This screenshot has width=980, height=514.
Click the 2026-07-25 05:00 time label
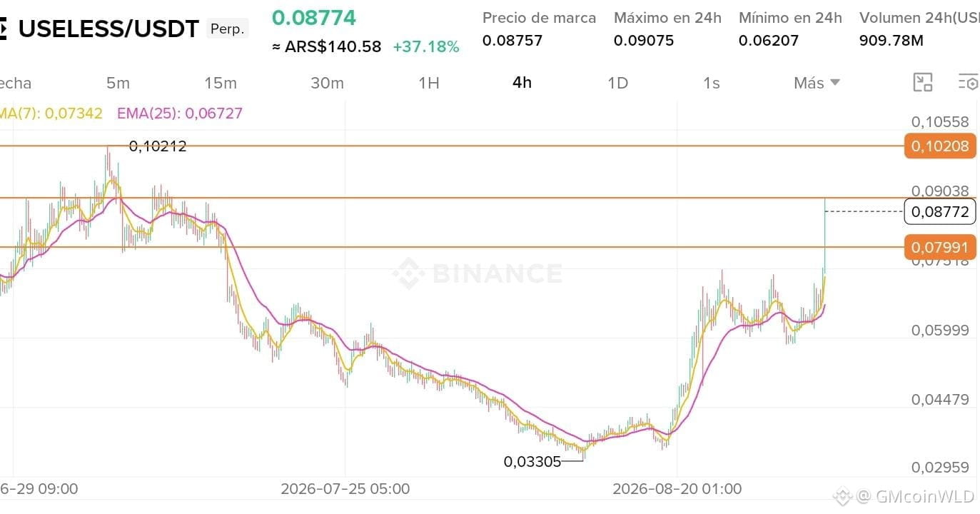(345, 489)
